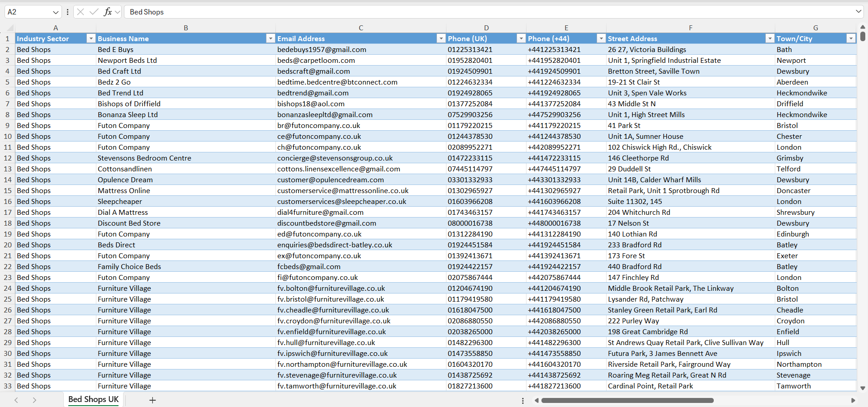The height and width of the screenshot is (407, 868).
Task: Select the cell 'Mattress Online'
Action: (186, 190)
